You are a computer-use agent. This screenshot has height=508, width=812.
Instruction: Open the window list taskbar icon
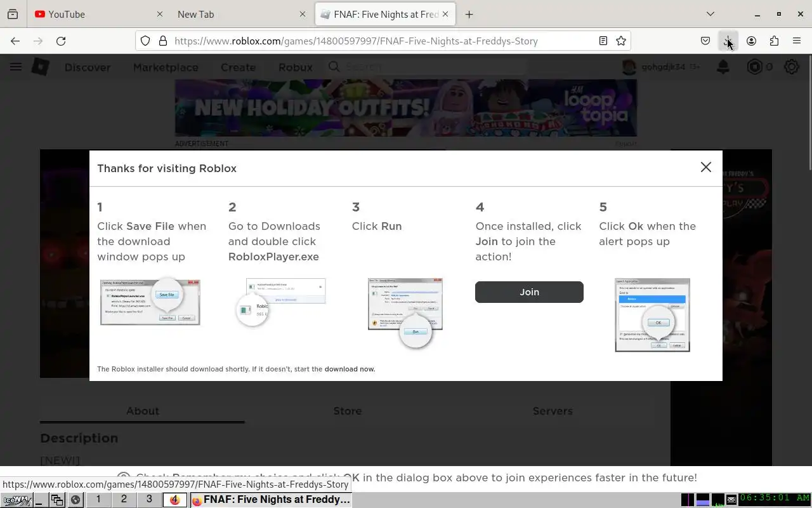57,500
